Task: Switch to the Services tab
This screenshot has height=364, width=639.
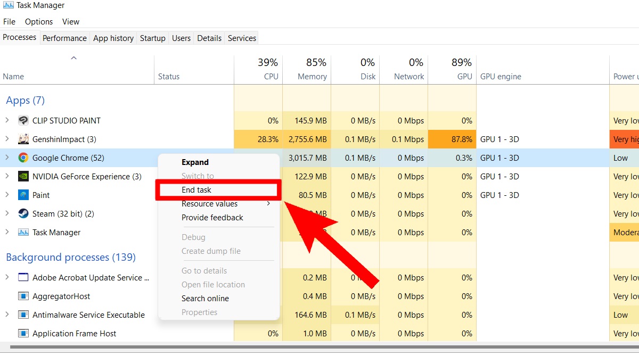Action: tap(242, 38)
